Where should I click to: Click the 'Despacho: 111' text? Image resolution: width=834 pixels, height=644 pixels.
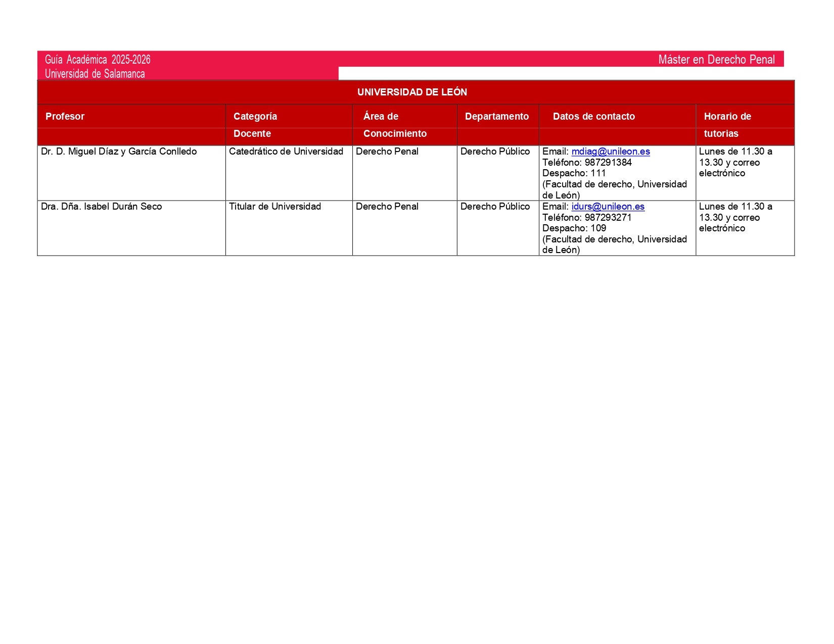(574, 173)
